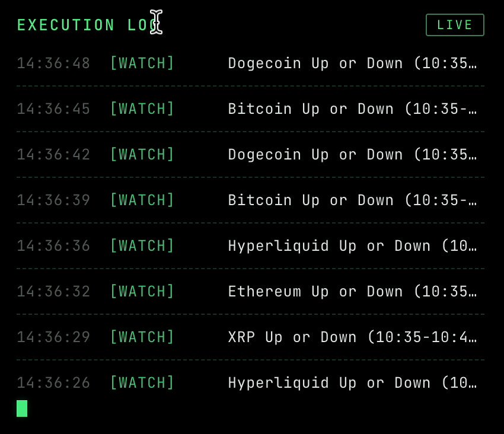
Task: Select the 14:36:26 Hyperliquid log entry
Action: point(250,382)
